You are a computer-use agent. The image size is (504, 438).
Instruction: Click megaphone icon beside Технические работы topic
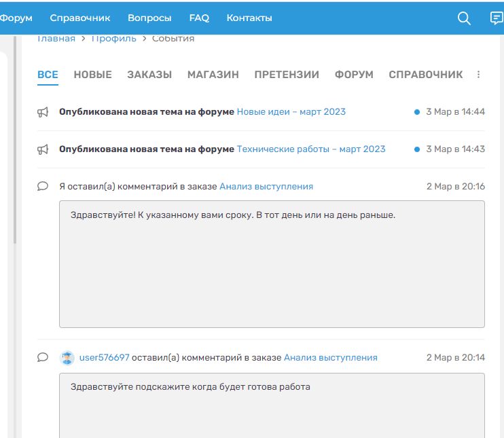point(43,149)
